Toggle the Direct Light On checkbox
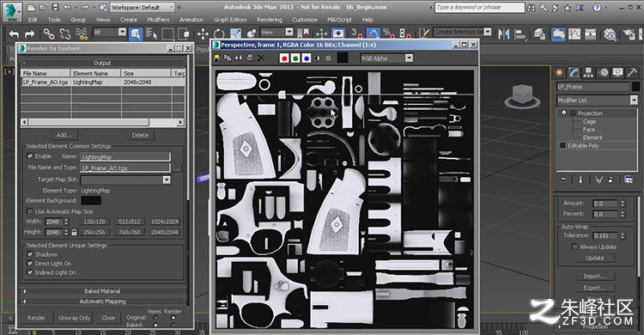 pyautogui.click(x=29, y=263)
